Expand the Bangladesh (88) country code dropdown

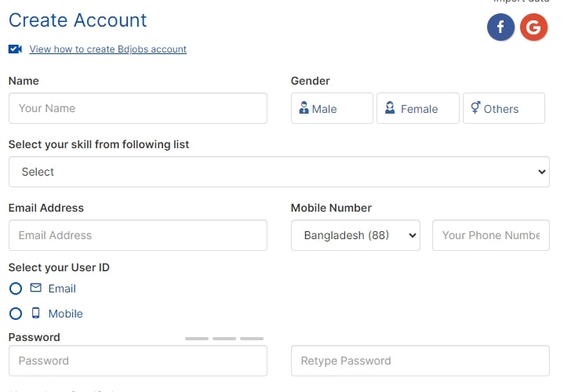[x=355, y=235]
